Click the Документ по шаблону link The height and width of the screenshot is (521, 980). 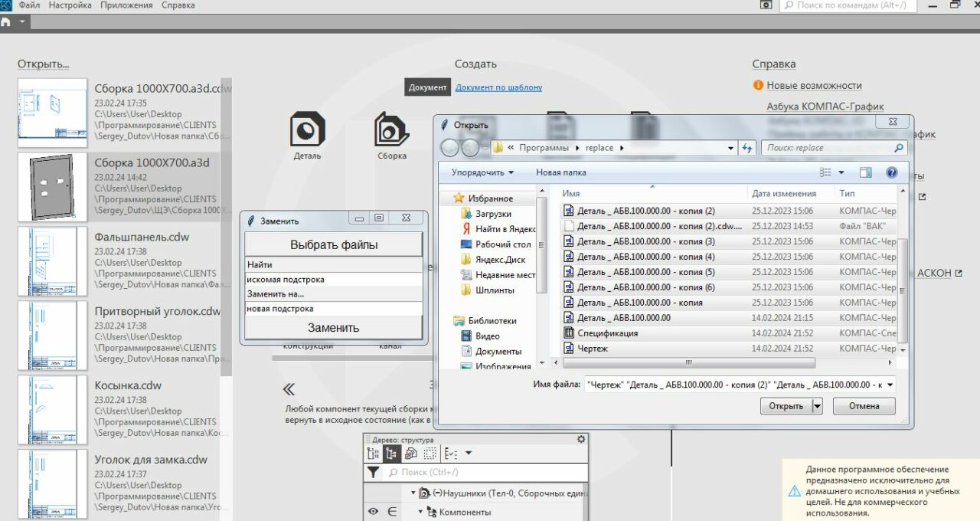pos(498,87)
